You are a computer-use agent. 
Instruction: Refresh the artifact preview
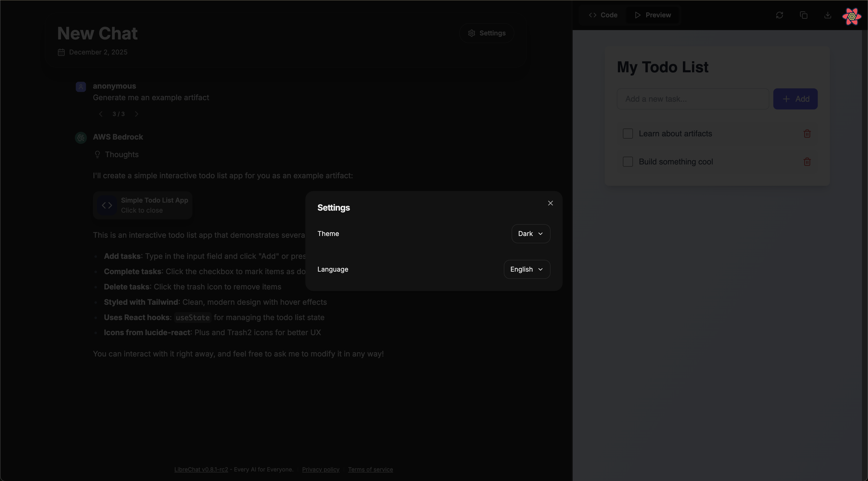pos(780,15)
